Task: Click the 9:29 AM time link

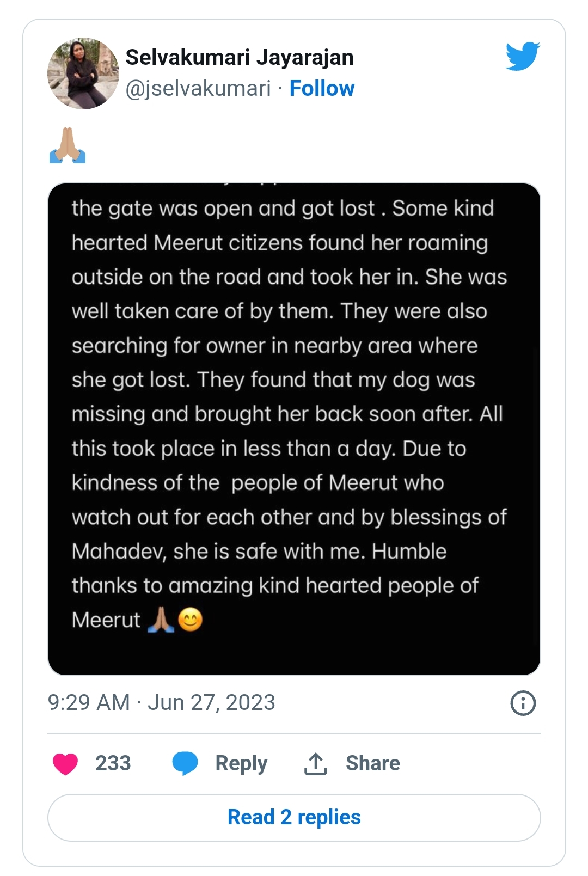Action: coord(89,702)
